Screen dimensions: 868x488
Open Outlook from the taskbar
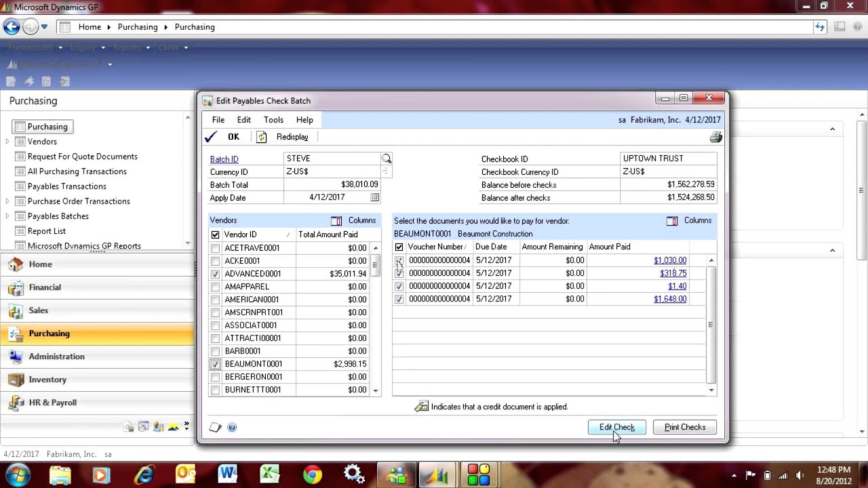[x=186, y=474]
